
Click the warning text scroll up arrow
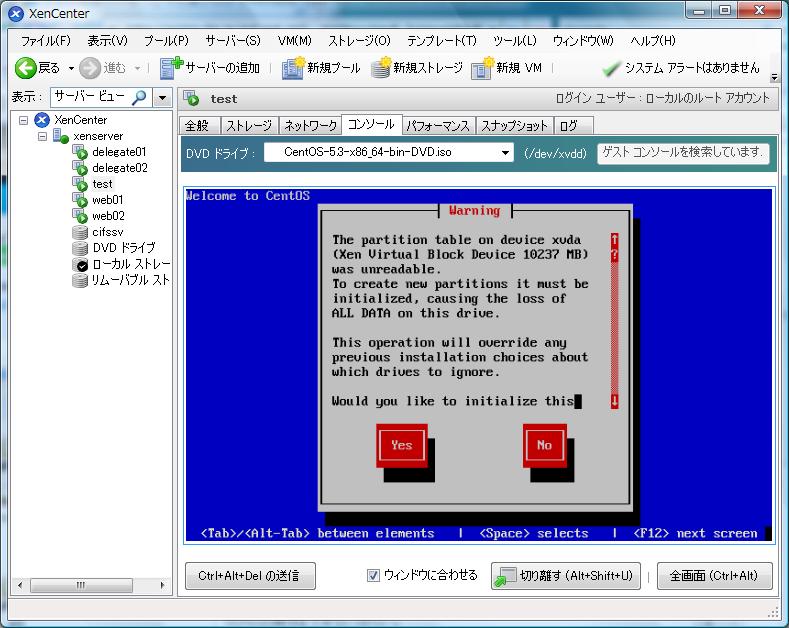tap(614, 240)
